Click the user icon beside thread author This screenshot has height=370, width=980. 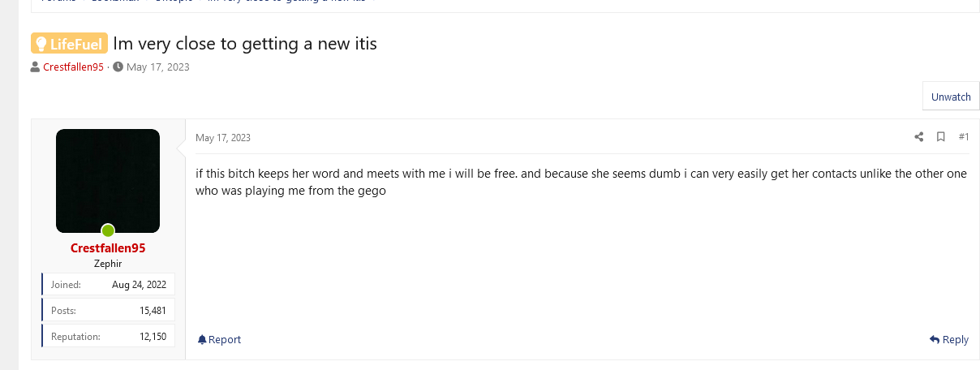pos(36,67)
